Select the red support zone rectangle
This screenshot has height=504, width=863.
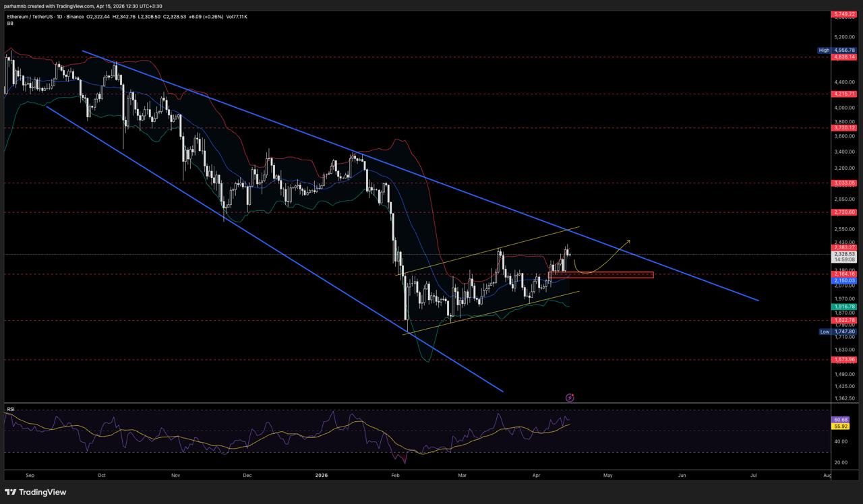click(x=601, y=275)
